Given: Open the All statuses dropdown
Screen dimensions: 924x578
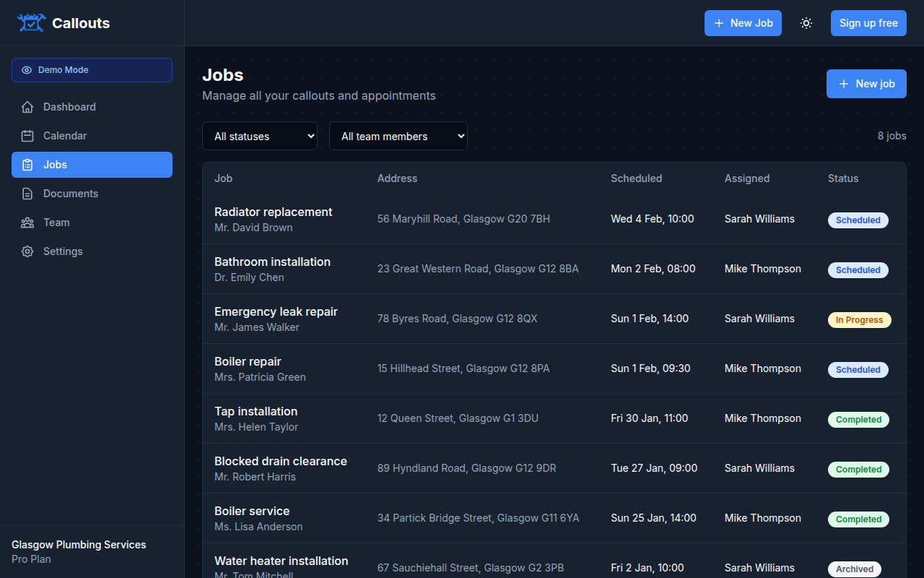Looking at the screenshot, I should click(x=260, y=136).
